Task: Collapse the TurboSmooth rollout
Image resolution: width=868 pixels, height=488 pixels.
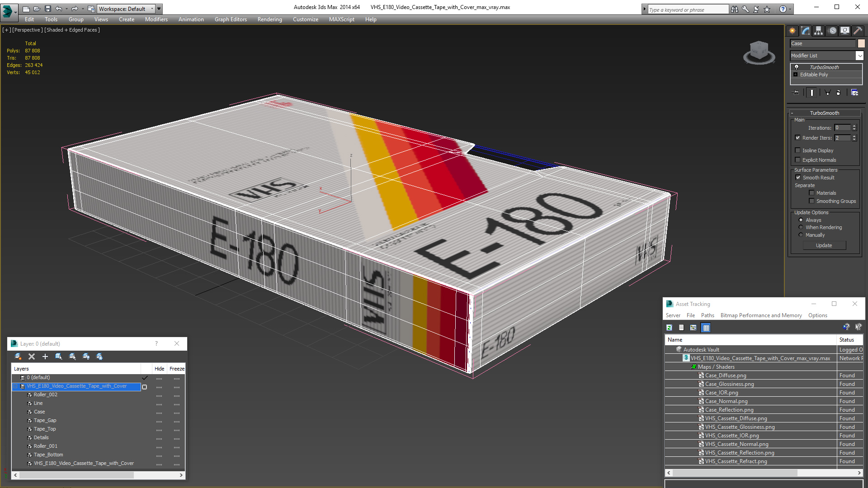Action: [x=824, y=113]
